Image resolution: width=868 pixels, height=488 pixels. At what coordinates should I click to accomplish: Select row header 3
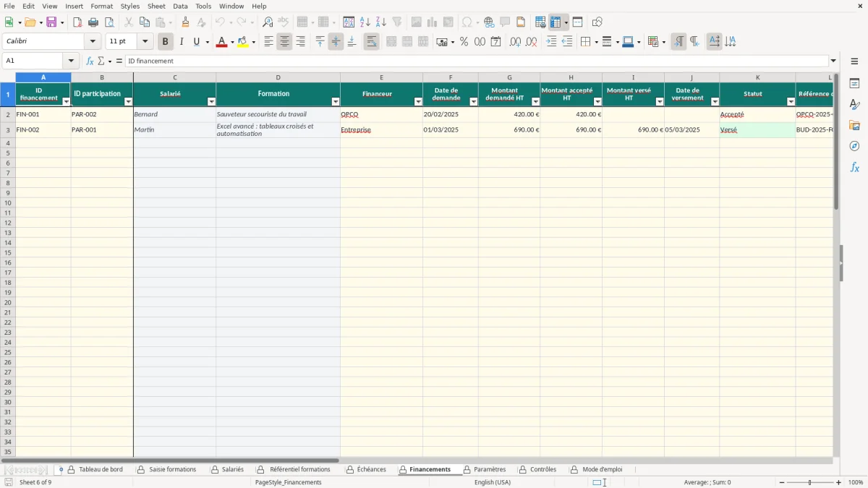(8, 130)
